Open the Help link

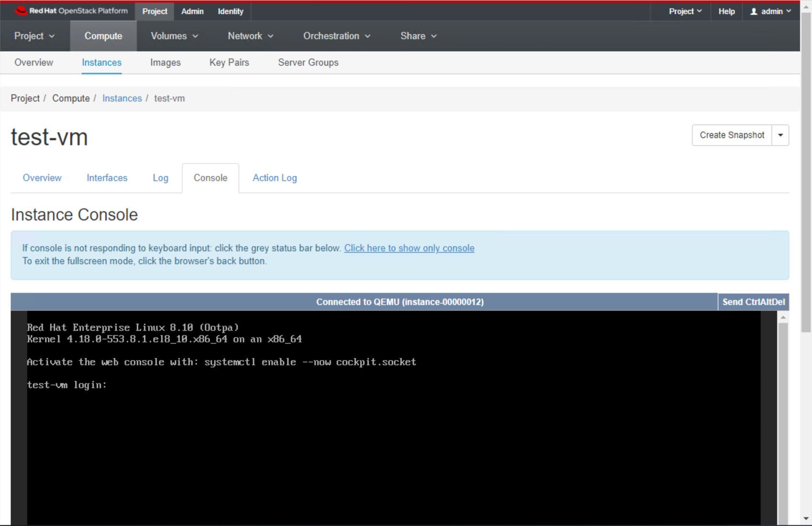click(x=726, y=11)
